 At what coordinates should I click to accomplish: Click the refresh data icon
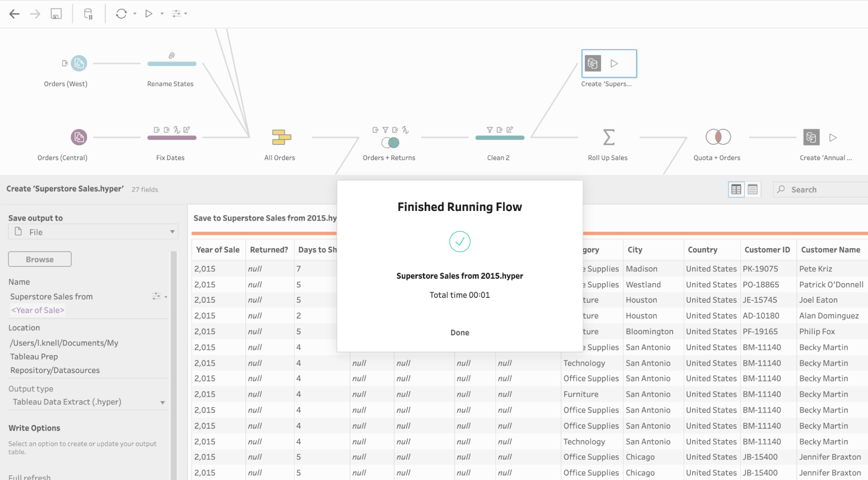(x=121, y=14)
